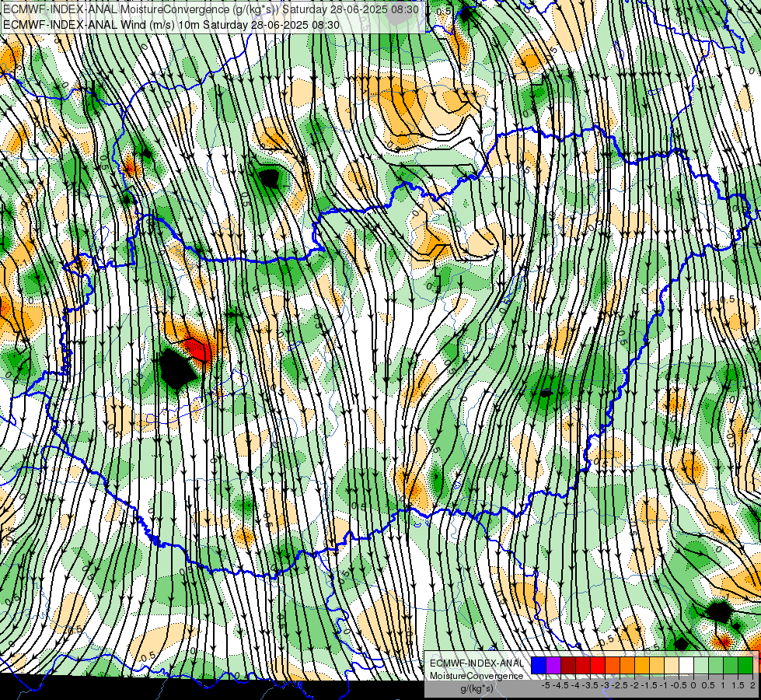761x700 pixels.
Task: Choose the amber legend swatch between -2 and -1.5
Action: (642, 665)
